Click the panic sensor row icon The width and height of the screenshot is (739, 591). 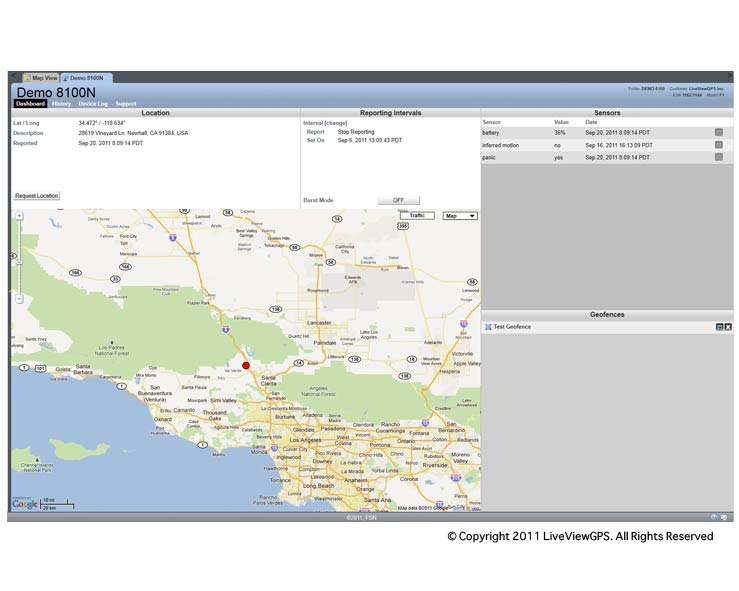pos(719,158)
